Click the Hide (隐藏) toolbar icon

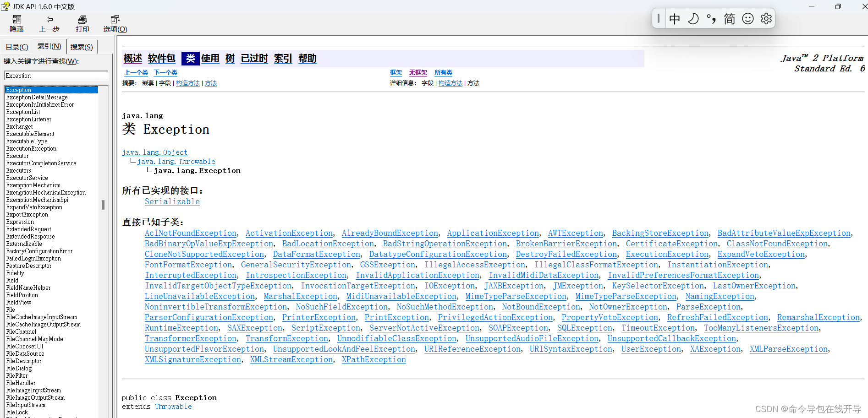[x=16, y=19]
